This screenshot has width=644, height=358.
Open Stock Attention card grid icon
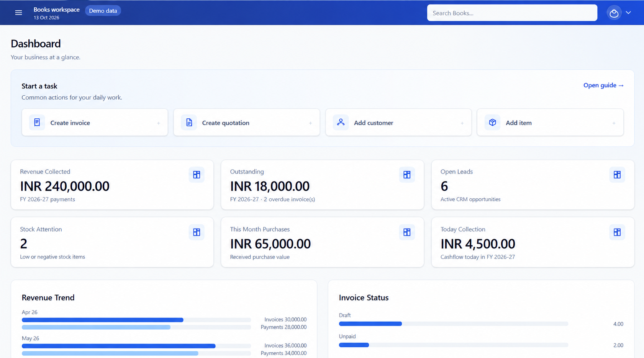pyautogui.click(x=197, y=232)
